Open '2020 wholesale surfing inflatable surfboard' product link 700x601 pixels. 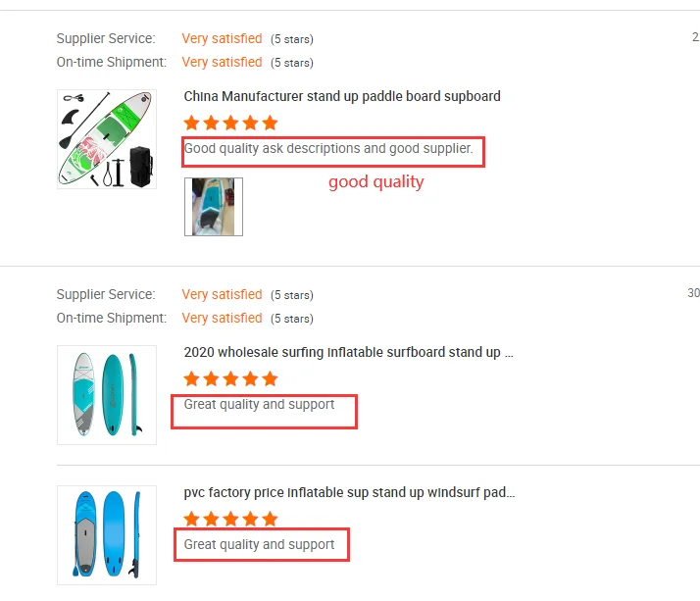pos(348,352)
